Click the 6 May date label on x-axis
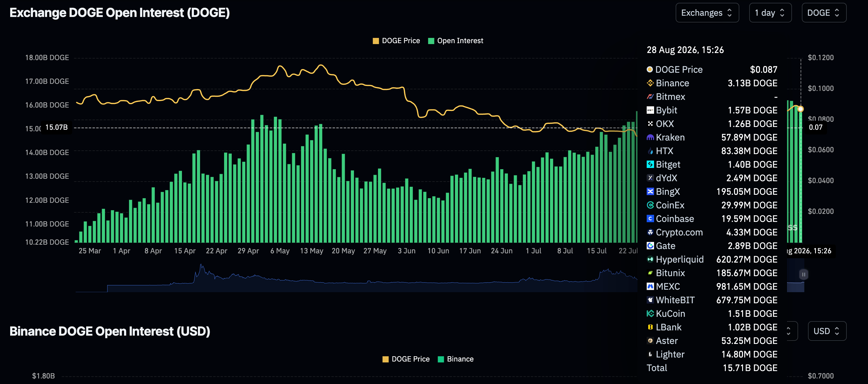This screenshot has width=868, height=384. (x=280, y=251)
